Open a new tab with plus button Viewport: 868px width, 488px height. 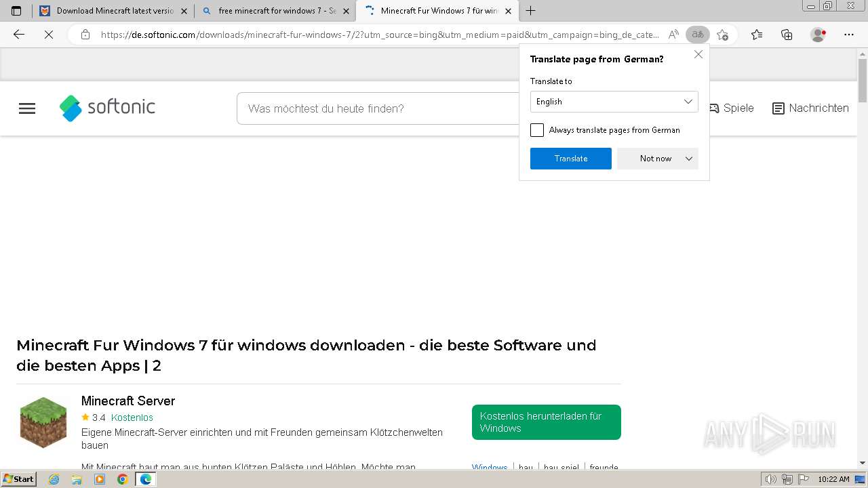(531, 11)
